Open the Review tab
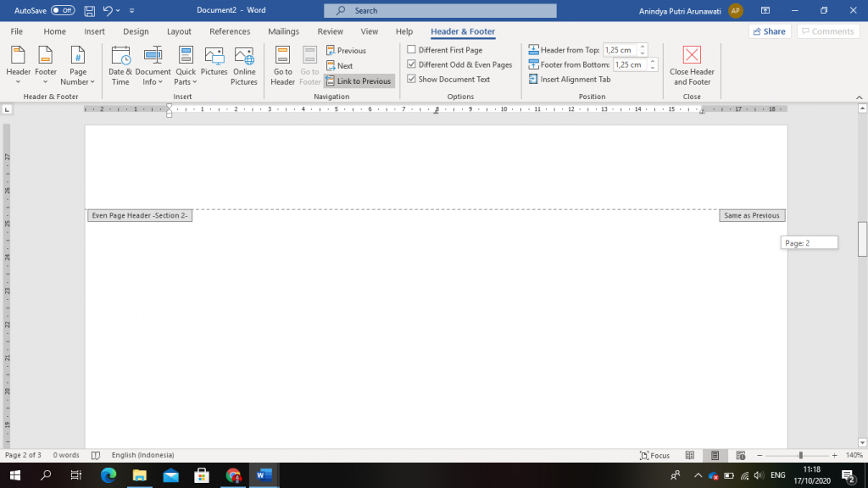 [x=330, y=31]
